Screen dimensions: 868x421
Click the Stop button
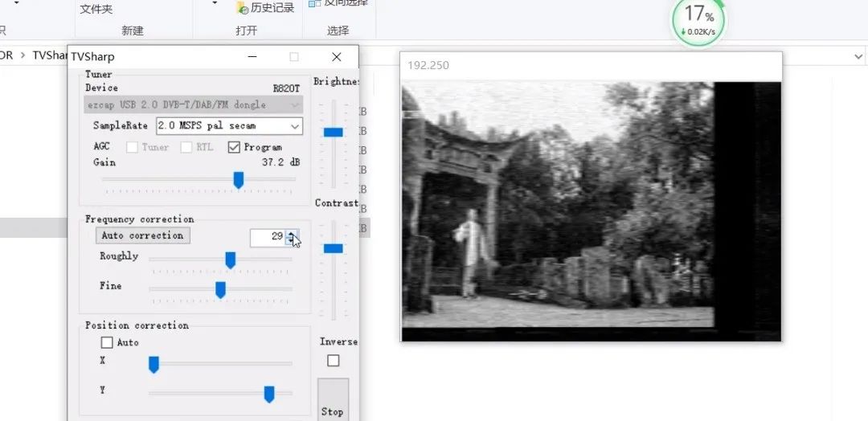click(x=333, y=399)
